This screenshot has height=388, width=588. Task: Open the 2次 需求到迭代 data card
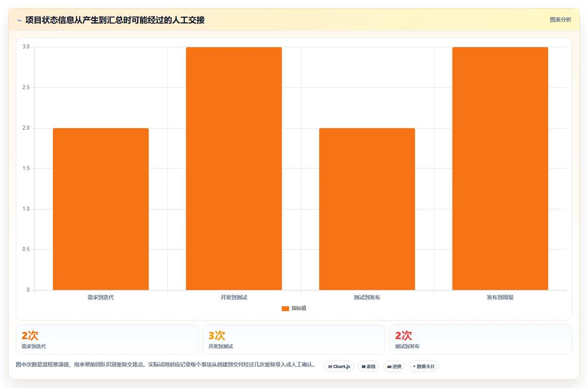[107, 340]
